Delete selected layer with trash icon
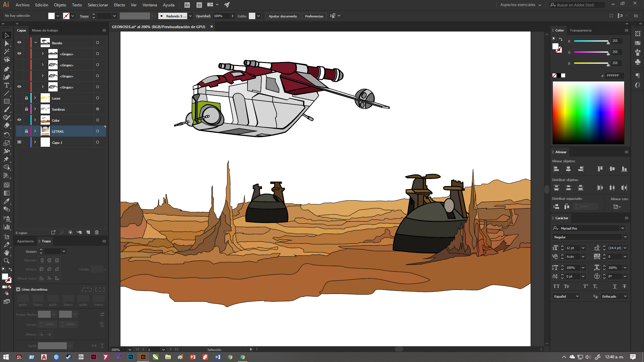The width and height of the screenshot is (644, 362). pyautogui.click(x=97, y=232)
